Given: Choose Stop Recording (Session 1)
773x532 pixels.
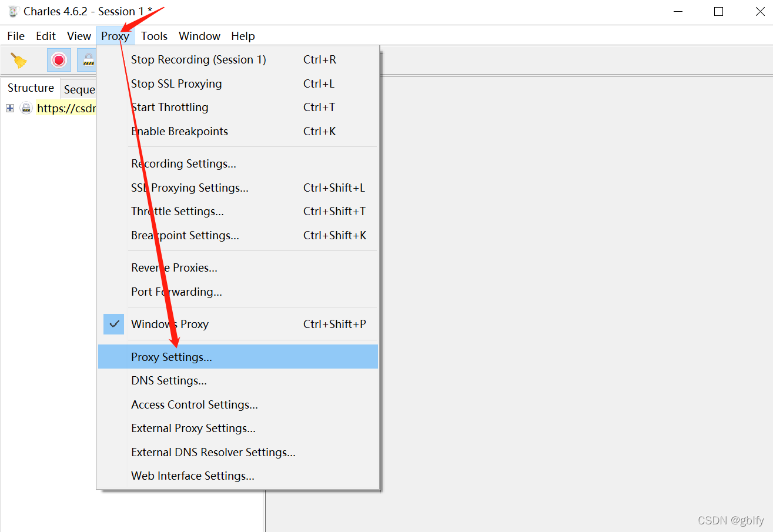Looking at the screenshot, I should point(238,60).
